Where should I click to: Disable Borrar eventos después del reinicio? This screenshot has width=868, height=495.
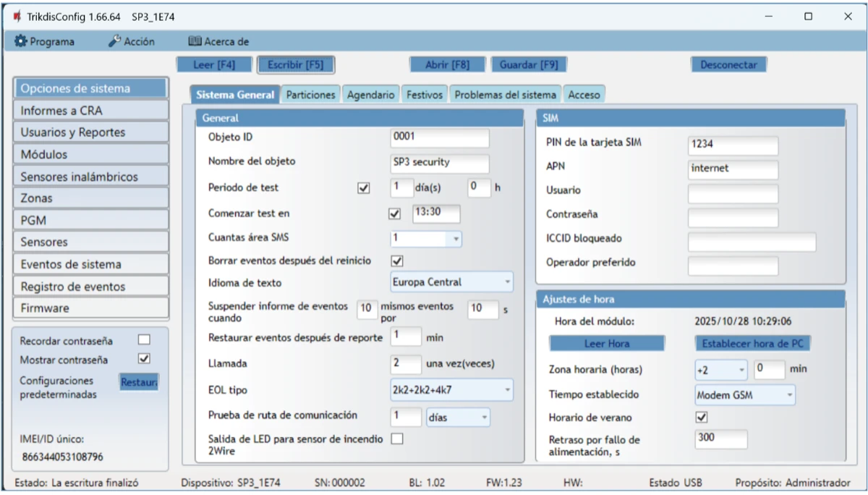coord(396,261)
